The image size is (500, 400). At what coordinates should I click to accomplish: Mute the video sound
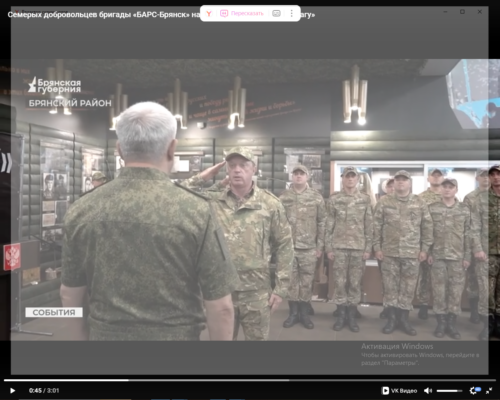click(428, 390)
